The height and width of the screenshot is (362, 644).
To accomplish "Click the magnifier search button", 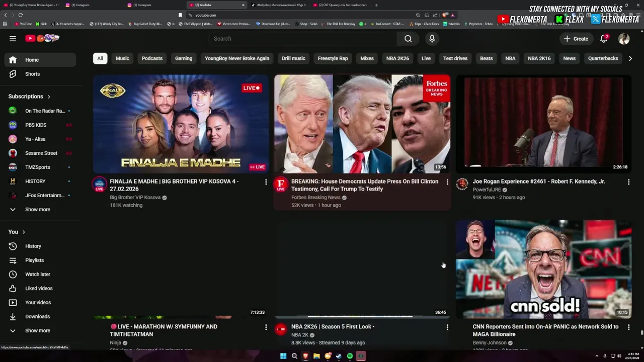I will click(x=408, y=39).
